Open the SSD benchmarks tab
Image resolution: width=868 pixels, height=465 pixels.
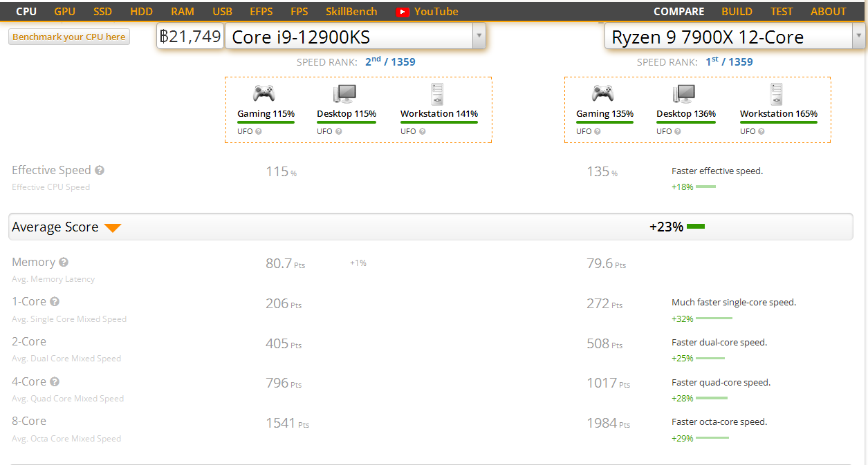(102, 11)
